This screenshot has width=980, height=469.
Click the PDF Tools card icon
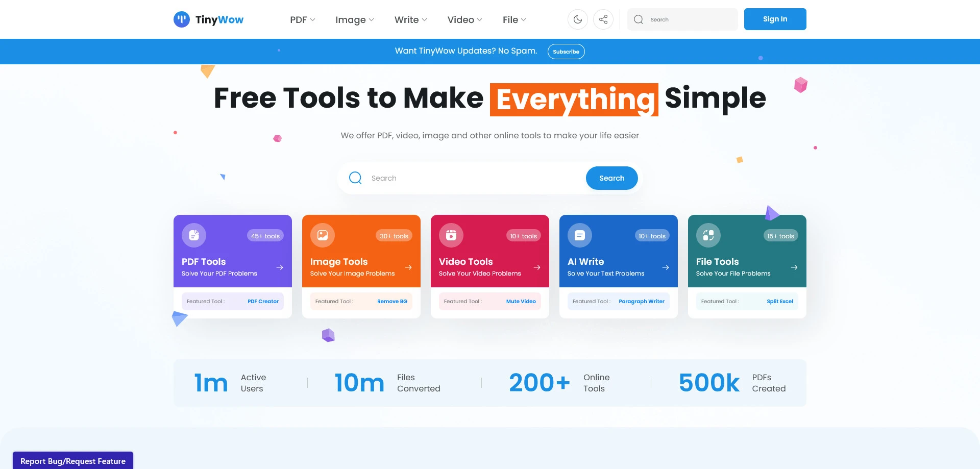click(x=194, y=235)
